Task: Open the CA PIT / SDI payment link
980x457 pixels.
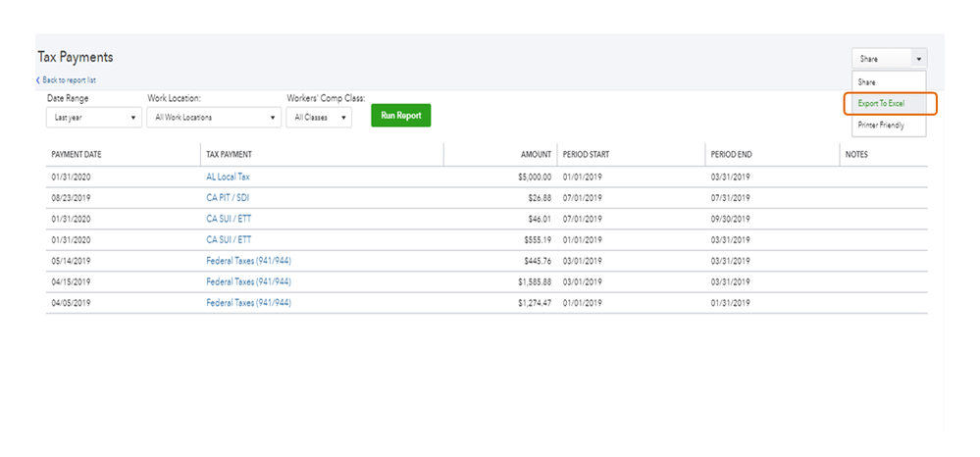Action: [x=228, y=198]
